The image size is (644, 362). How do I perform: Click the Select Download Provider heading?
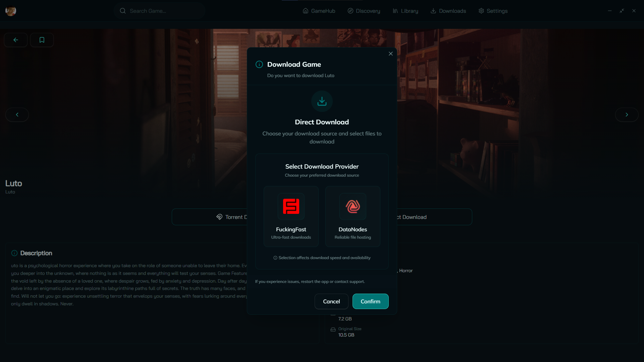click(x=322, y=167)
